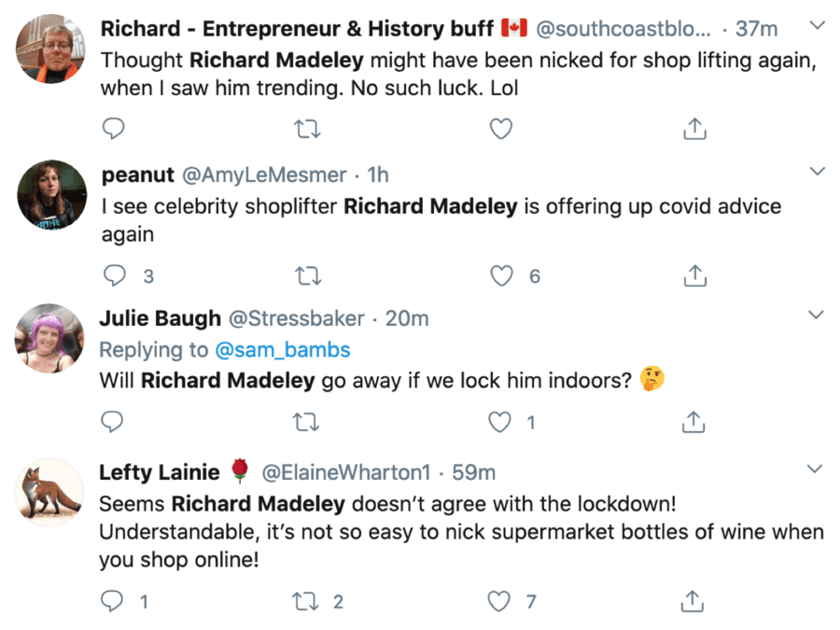This screenshot has height=630, width=840.
Task: Open Julie Baugh's display name
Action: [161, 318]
